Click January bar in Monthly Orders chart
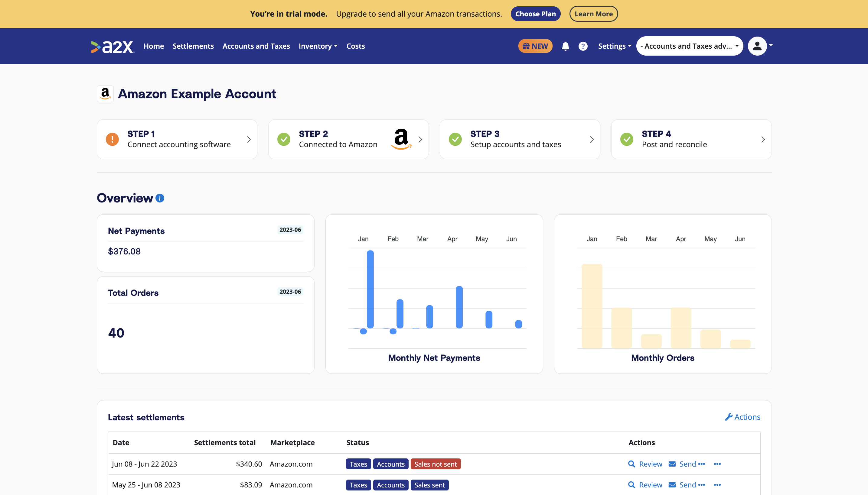 (x=592, y=306)
